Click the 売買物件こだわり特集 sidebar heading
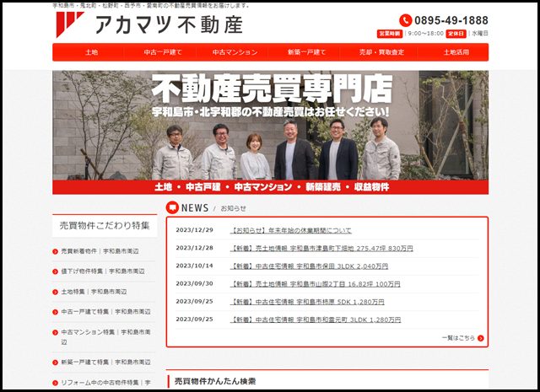 pos(105,225)
